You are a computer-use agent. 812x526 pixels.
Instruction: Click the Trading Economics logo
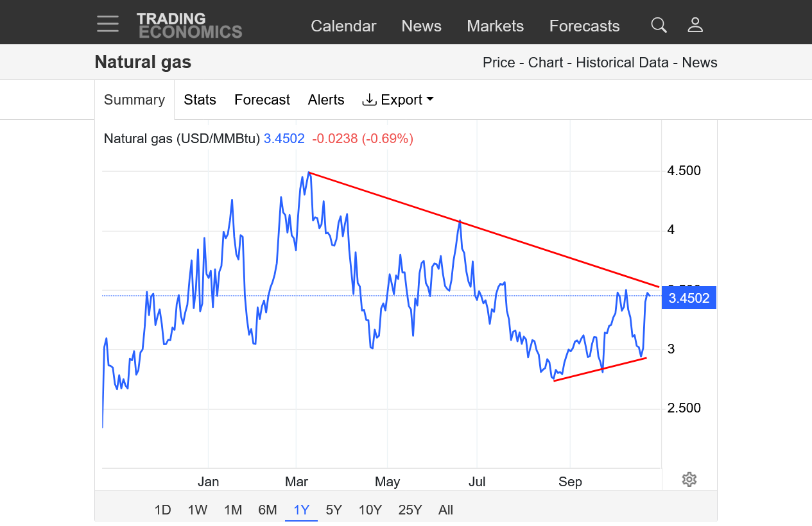click(x=189, y=25)
